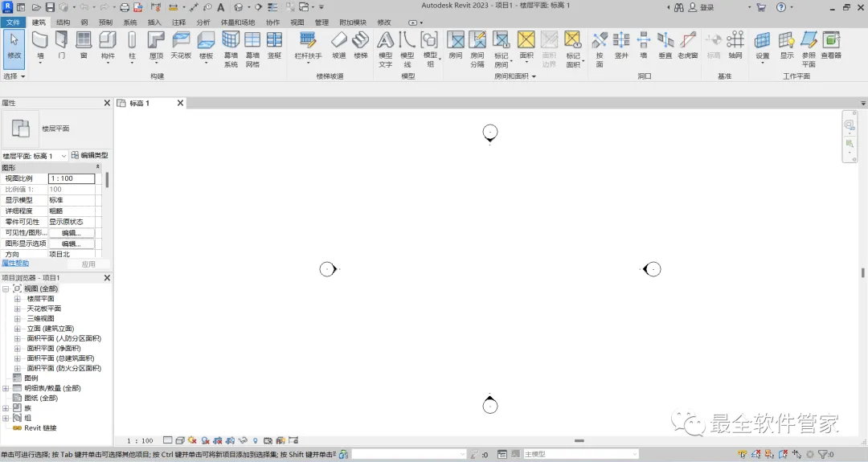Toggle sun path in view control bar
Screen dimensions: 868x462
(192, 440)
